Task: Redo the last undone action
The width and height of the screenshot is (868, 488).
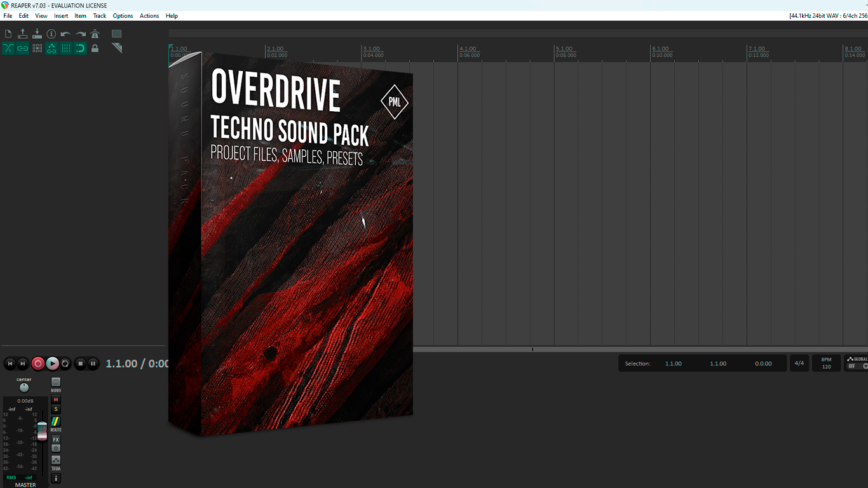Action: click(x=81, y=34)
